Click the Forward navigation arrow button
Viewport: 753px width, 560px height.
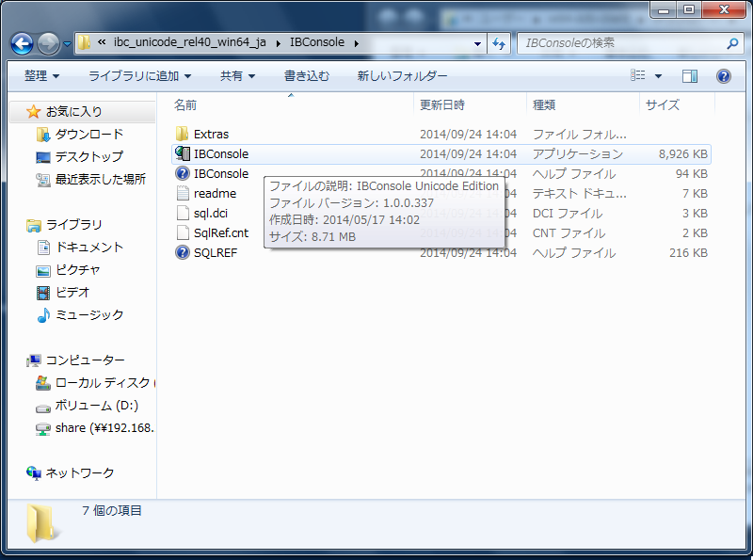[49, 43]
